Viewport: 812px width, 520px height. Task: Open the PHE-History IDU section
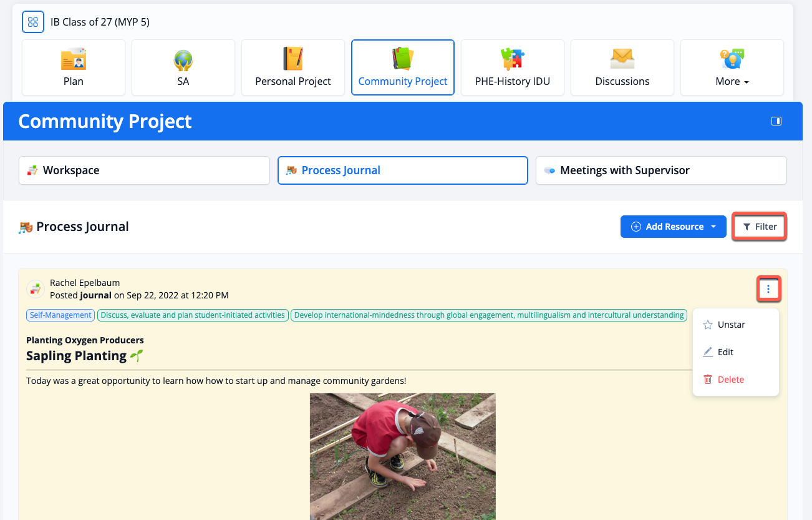point(513,67)
